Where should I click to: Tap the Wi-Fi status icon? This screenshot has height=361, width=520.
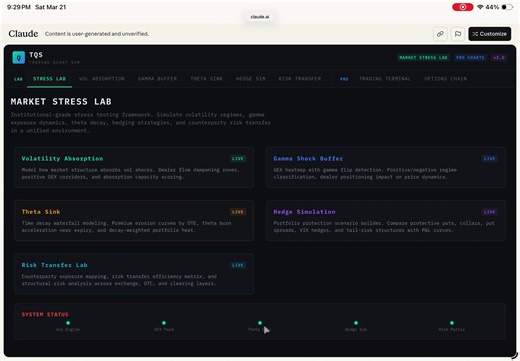(480, 7)
